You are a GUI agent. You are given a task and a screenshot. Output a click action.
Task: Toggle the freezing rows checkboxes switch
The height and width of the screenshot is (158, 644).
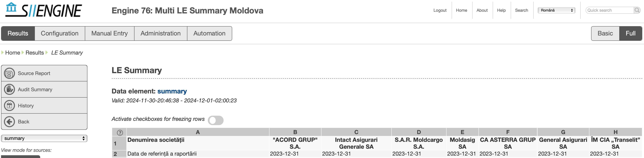point(216,120)
